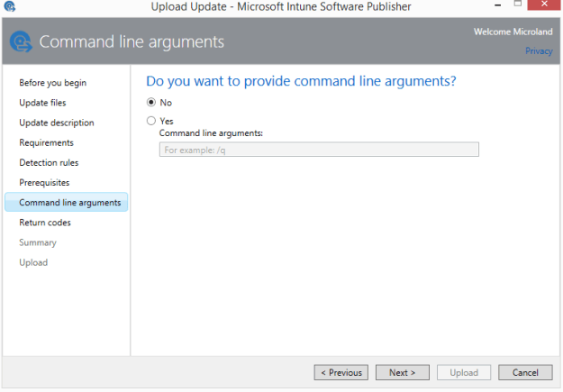This screenshot has height=392, width=563.
Task: Click the Previous button
Action: point(341,372)
